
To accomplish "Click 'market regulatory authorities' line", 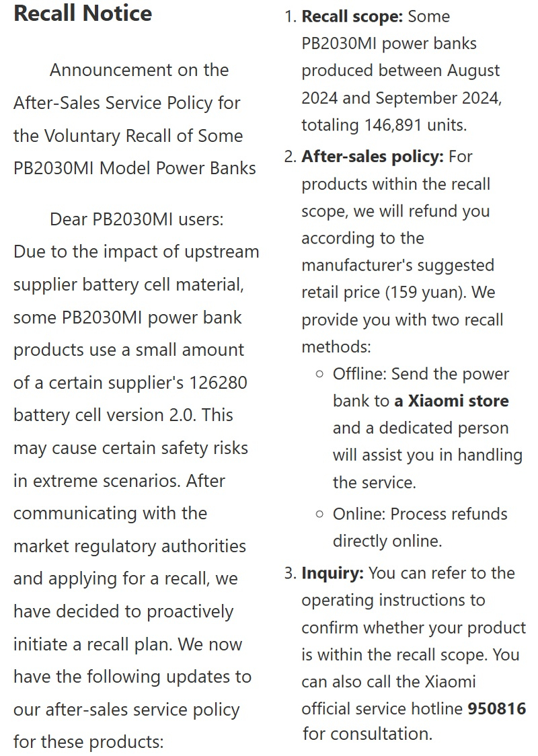I will (x=130, y=546).
